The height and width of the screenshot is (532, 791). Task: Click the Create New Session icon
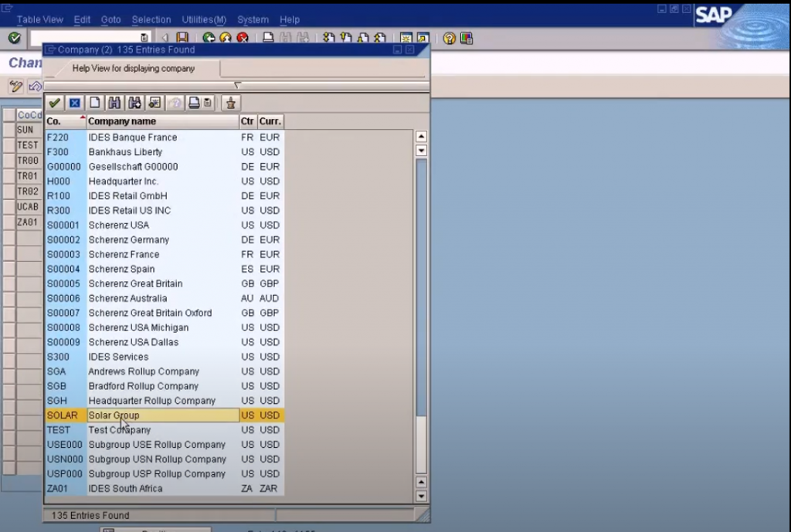coord(406,38)
